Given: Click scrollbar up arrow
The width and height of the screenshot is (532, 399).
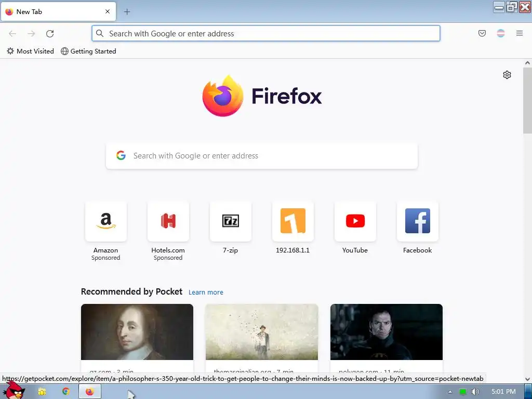Looking at the screenshot, I should (x=527, y=63).
